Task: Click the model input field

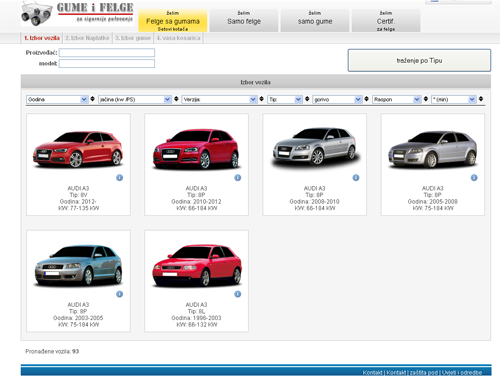Action: (x=107, y=63)
